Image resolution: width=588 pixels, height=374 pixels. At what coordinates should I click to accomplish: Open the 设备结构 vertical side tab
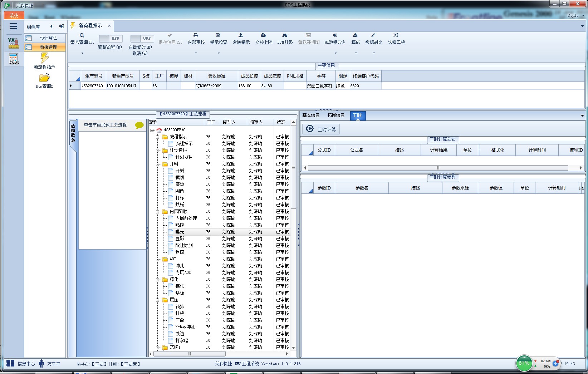73,133
